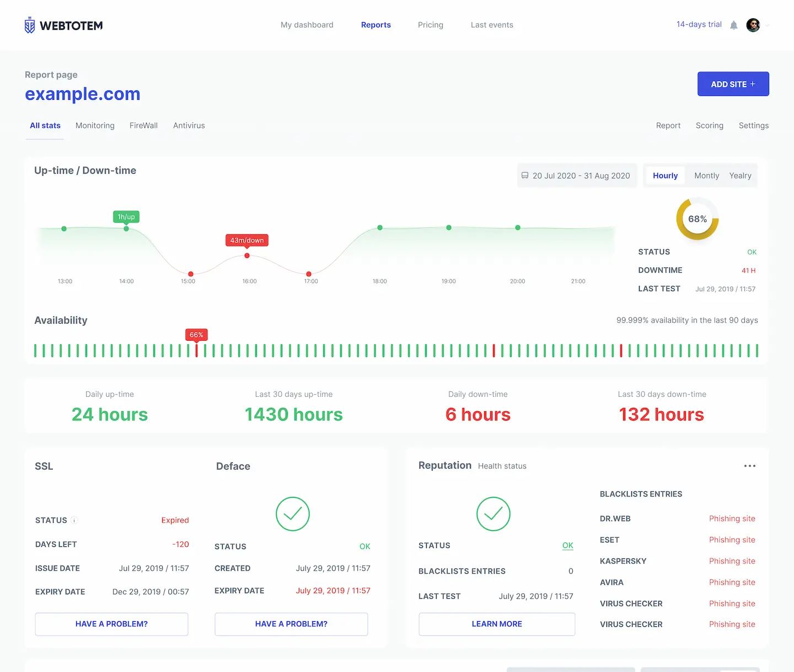The height and width of the screenshot is (672, 794).
Task: Click the Deface green checkmark icon
Action: pos(292,514)
